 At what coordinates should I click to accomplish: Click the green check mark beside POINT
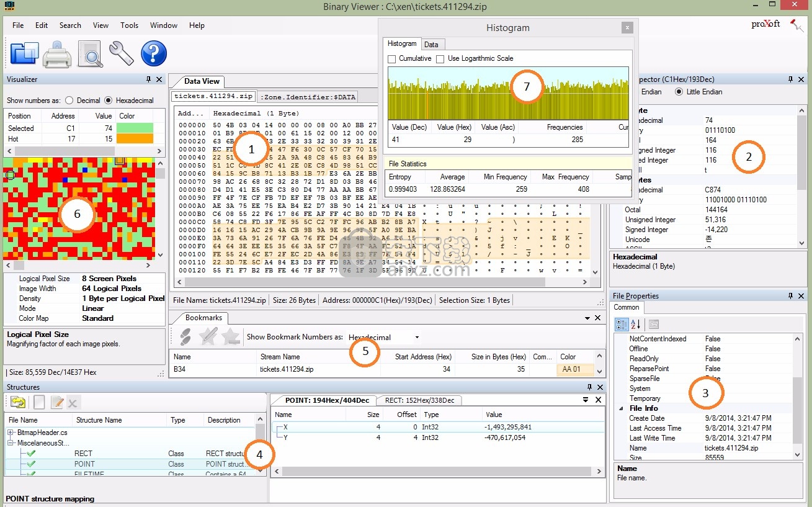point(30,464)
